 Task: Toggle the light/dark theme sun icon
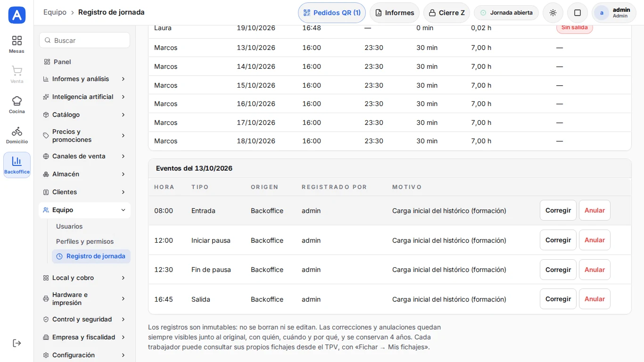(553, 13)
